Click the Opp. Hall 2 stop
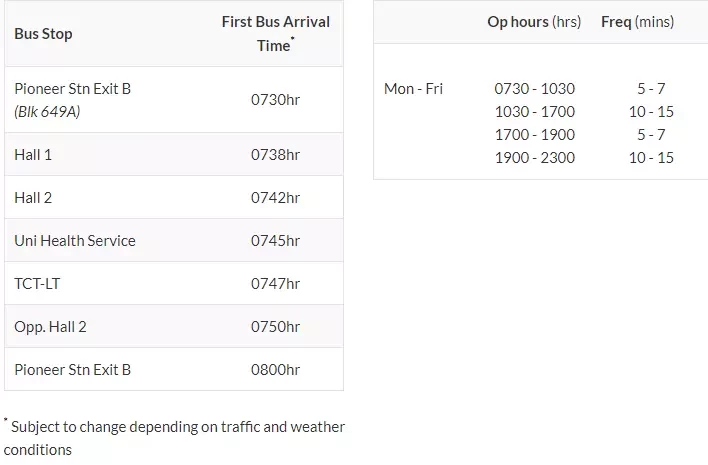The width and height of the screenshot is (708, 465). [x=50, y=327]
